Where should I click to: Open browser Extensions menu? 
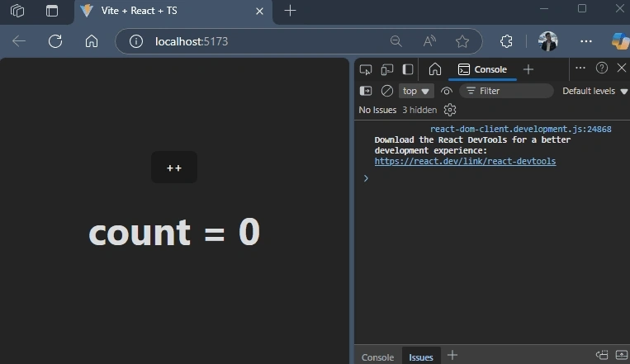pyautogui.click(x=506, y=41)
